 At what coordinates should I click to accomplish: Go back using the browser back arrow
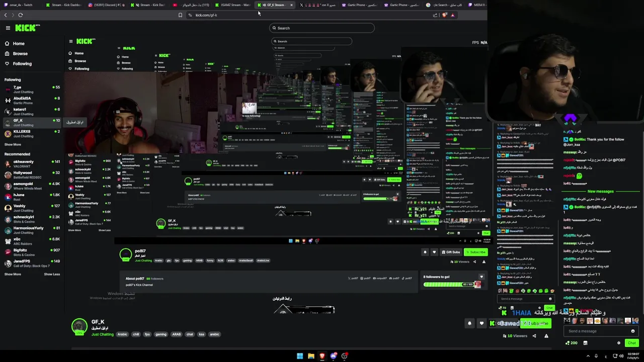coord(6,15)
